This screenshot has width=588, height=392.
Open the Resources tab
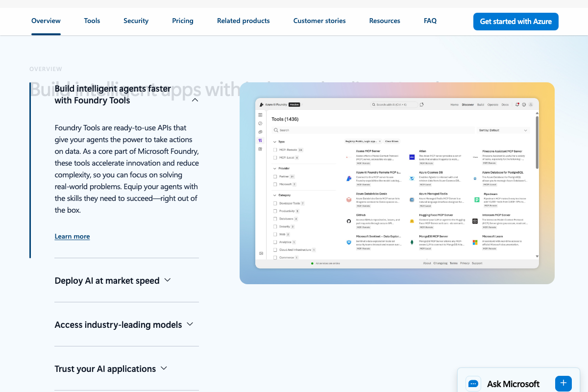385,21
